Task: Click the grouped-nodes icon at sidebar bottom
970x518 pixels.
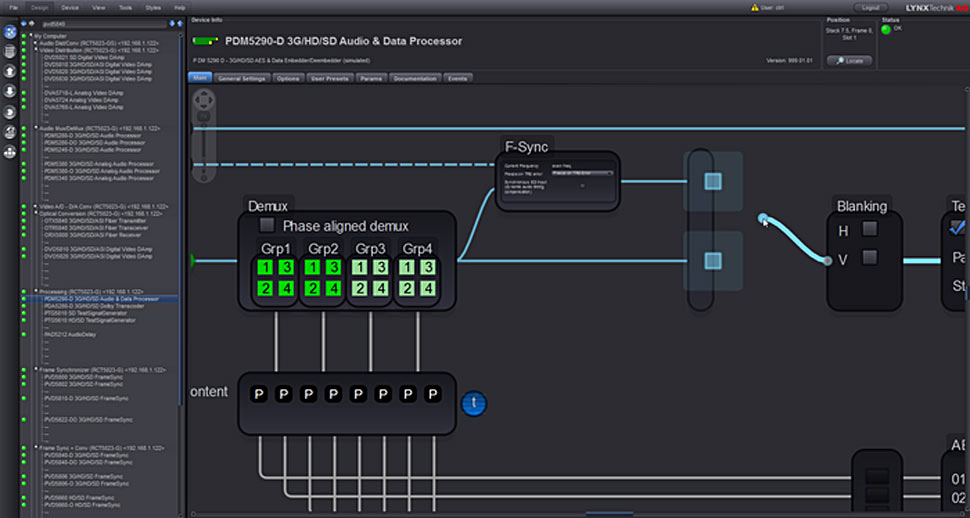Action: [10, 152]
